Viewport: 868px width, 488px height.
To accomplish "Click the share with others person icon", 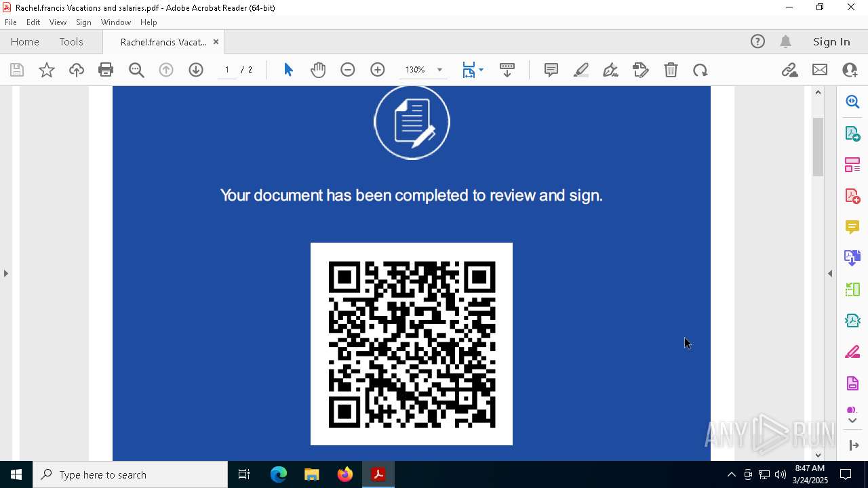I will (850, 70).
